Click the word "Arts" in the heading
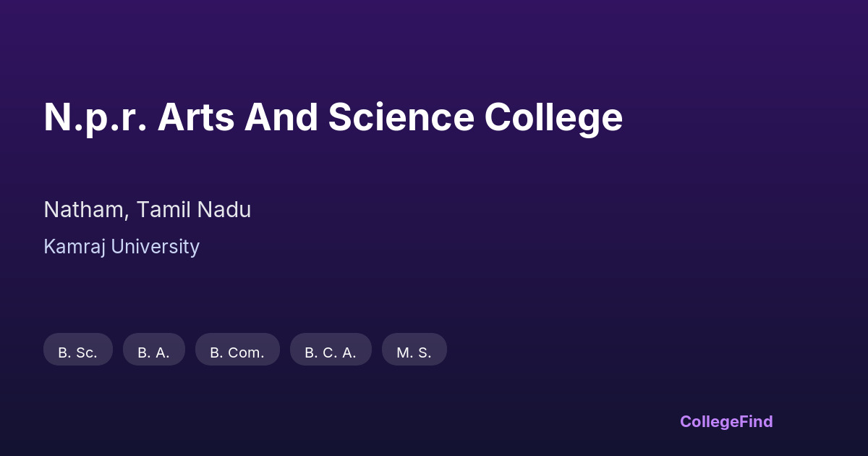This screenshot has width=868, height=456. point(196,117)
